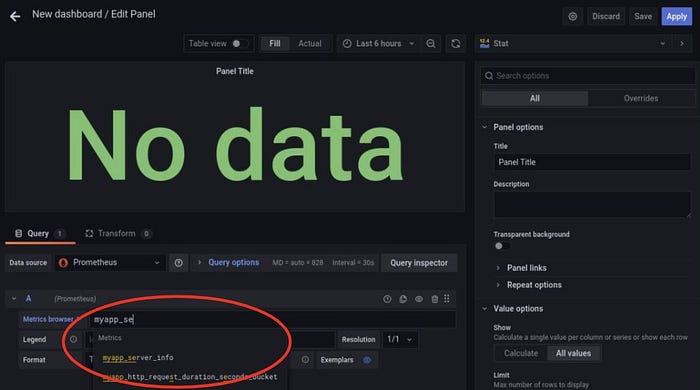
Task: Click the Legend info icon
Action: 73,340
